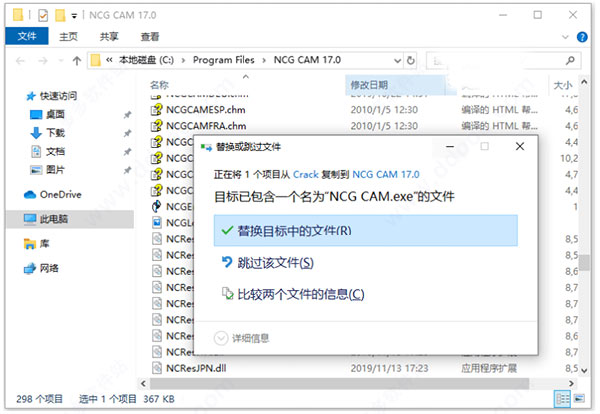Click the new folder icon in title bar
600x414 pixels.
(60, 15)
